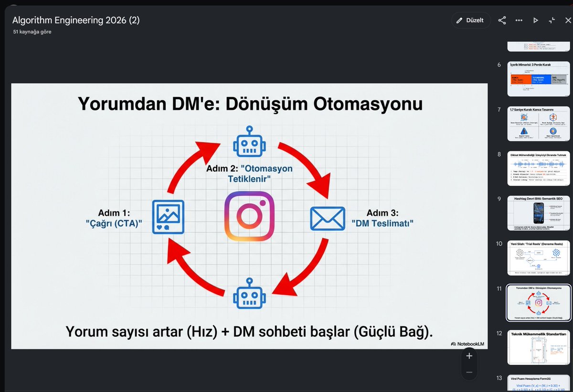Open slide 6 'İçerik Mimarisi' thumbnail
The image size is (573, 392).
coord(539,78)
